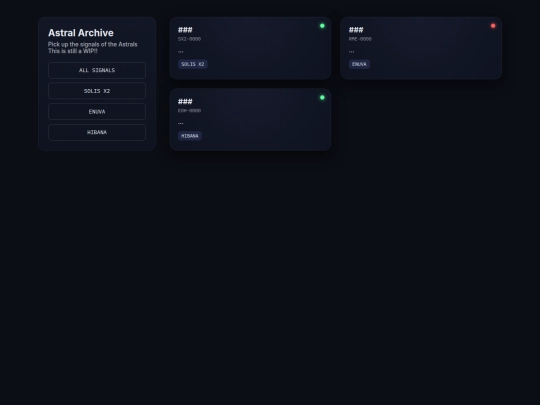Viewport: 540px width, 405px height.
Task: Click the green status dot on SOLIS X2 card
Action: (322, 26)
